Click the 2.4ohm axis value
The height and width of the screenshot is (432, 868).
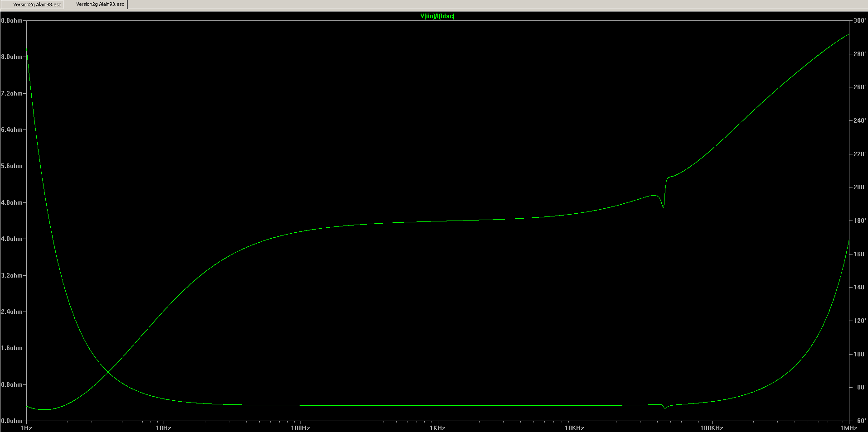point(11,312)
